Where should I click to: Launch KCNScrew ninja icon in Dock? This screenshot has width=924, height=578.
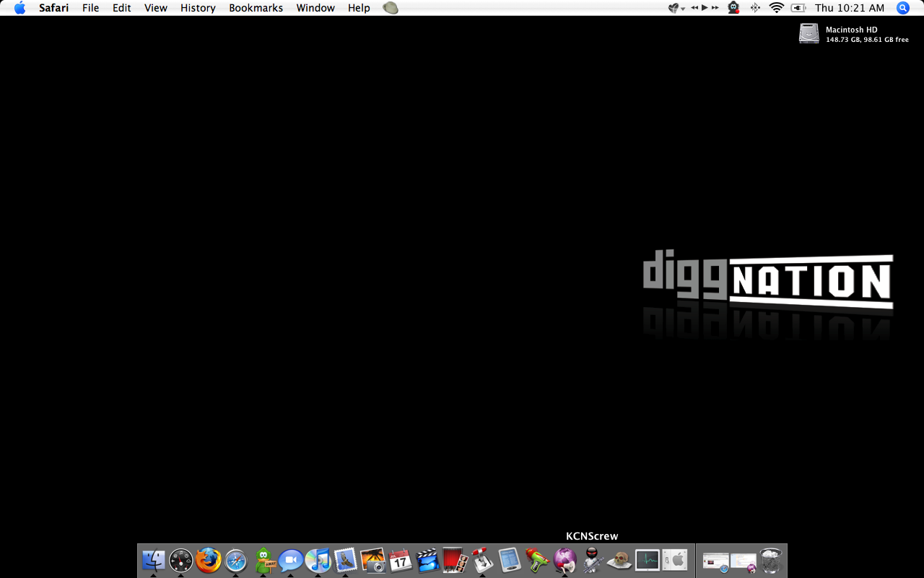592,560
